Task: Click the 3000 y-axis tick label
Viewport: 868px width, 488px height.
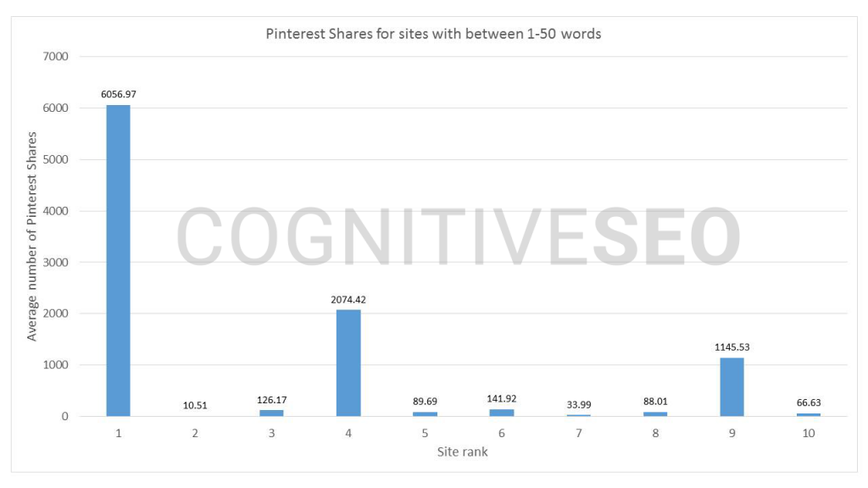Action: tap(55, 263)
